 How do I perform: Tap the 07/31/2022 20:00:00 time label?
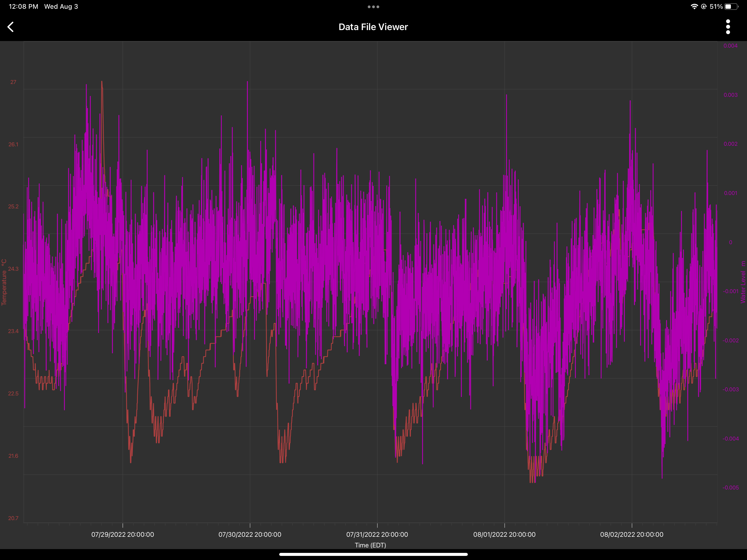coord(377,534)
